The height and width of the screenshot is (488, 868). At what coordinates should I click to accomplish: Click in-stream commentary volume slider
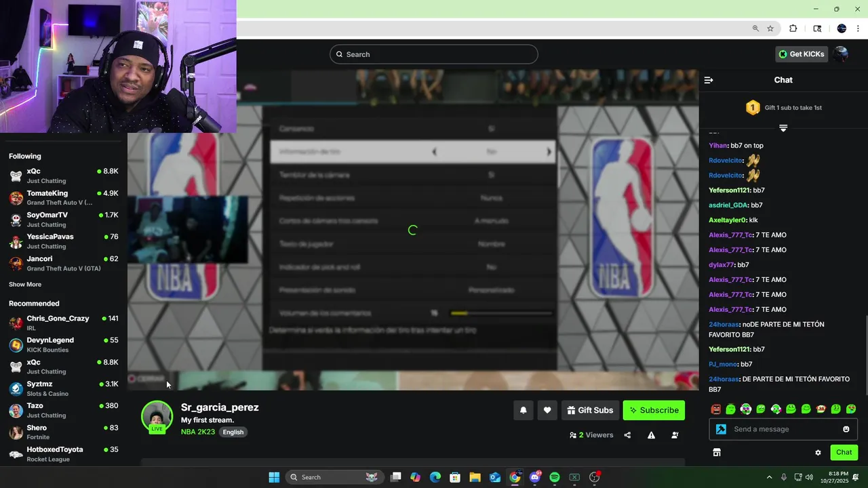pos(500,313)
